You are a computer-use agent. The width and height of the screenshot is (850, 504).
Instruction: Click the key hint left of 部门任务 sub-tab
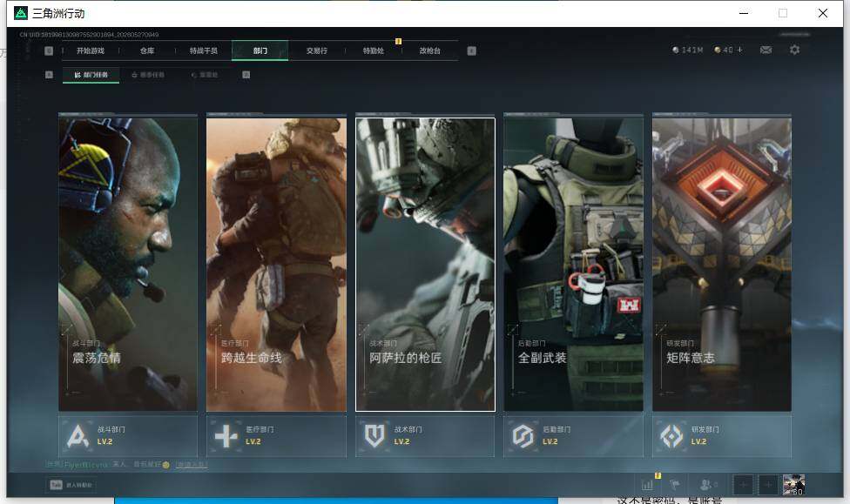click(49, 75)
